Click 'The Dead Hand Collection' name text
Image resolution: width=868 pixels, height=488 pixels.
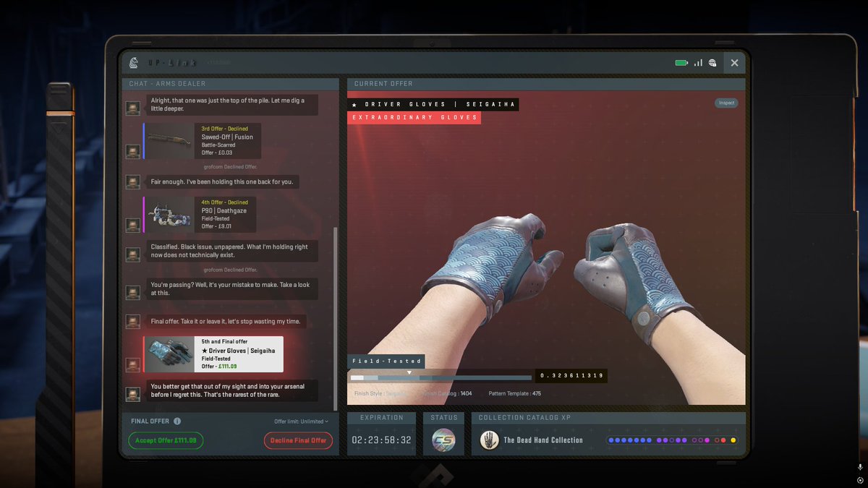(x=543, y=440)
